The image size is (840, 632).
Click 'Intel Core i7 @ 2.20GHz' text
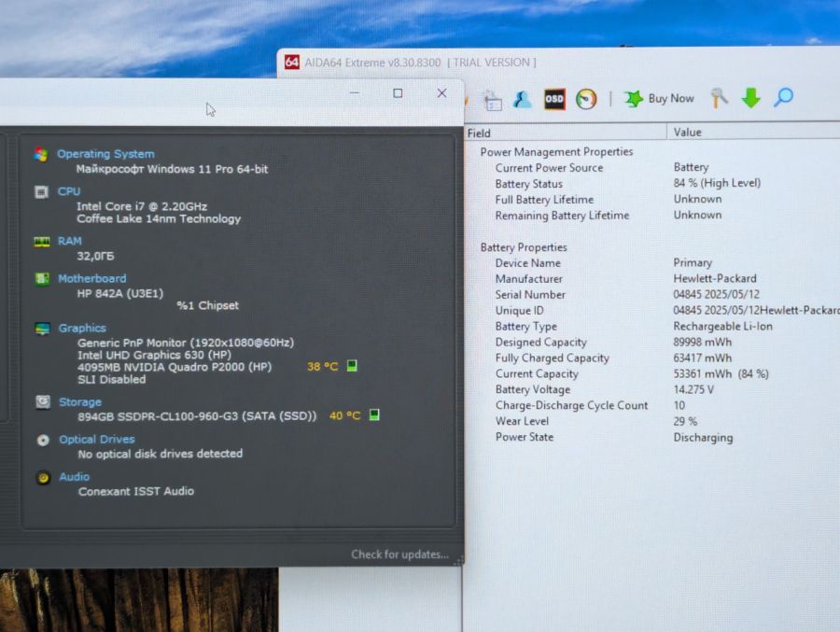pos(142,206)
